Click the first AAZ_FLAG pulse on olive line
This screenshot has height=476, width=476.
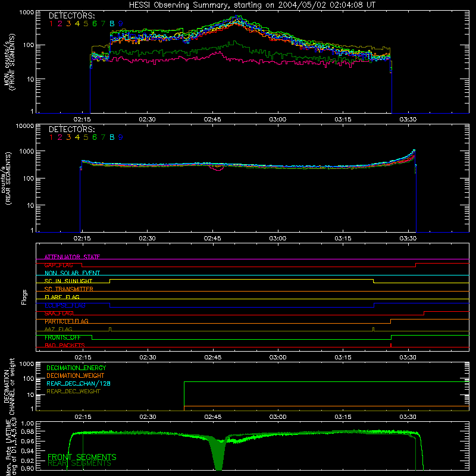coord(110,329)
